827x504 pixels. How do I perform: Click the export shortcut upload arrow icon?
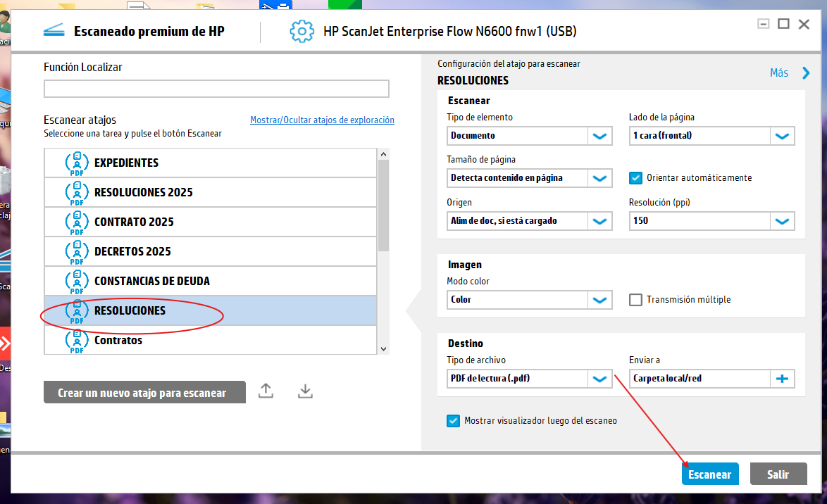pyautogui.click(x=266, y=391)
